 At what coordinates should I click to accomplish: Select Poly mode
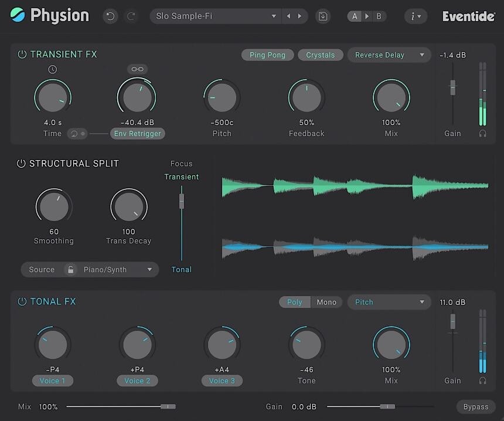294,302
